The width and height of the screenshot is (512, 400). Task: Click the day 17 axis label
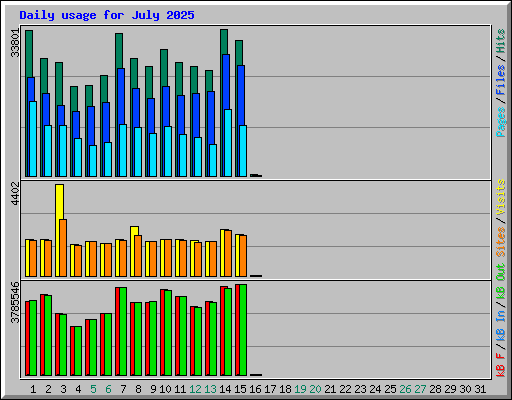270,389
